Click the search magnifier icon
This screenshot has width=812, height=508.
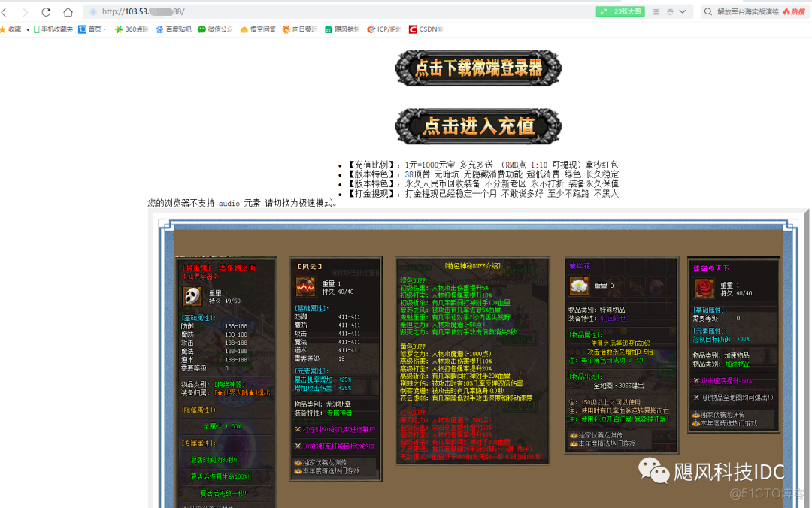click(x=708, y=11)
